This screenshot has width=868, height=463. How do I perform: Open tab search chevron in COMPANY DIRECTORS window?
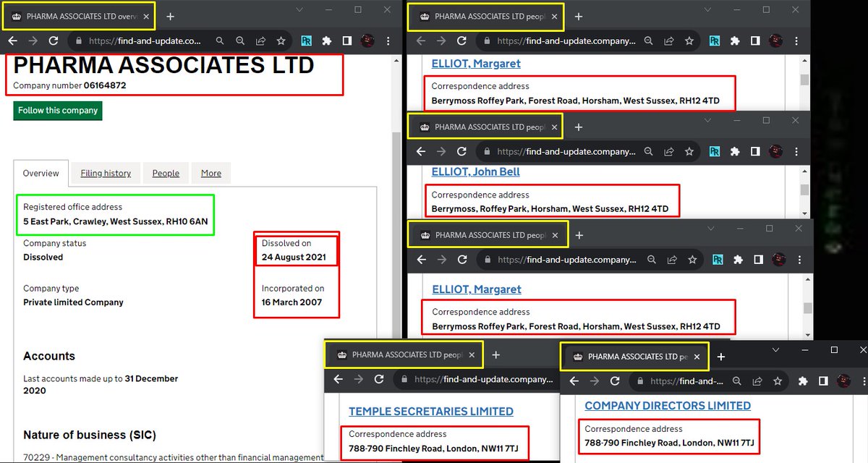coord(775,349)
